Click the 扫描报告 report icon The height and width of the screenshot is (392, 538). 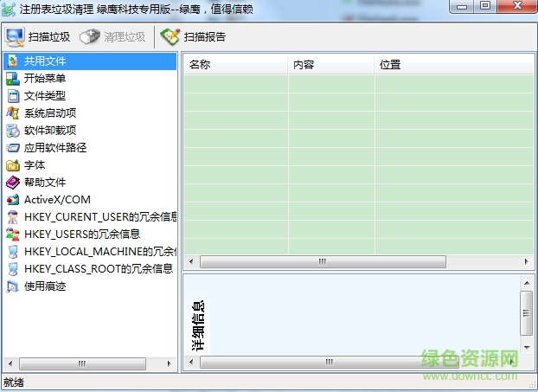pos(170,37)
